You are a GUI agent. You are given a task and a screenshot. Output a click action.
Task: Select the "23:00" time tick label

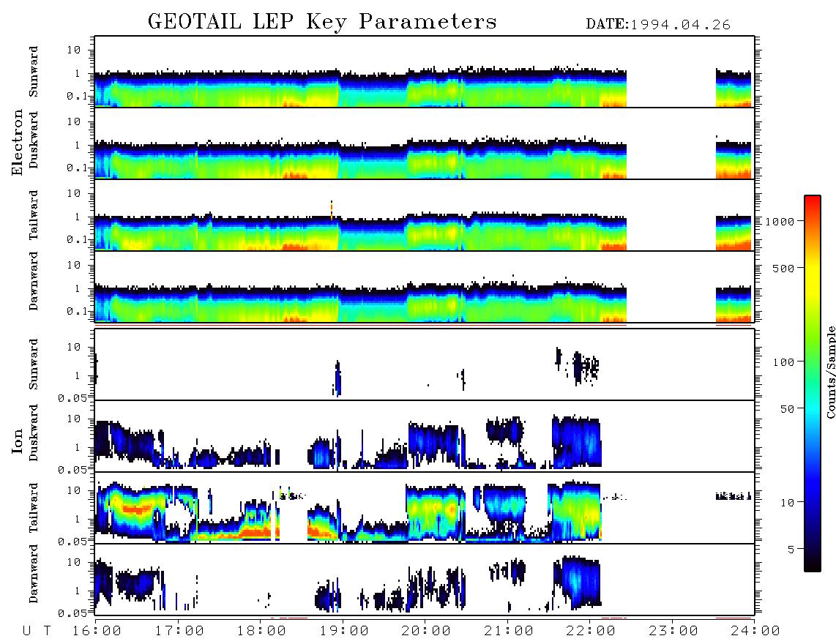pyautogui.click(x=673, y=632)
